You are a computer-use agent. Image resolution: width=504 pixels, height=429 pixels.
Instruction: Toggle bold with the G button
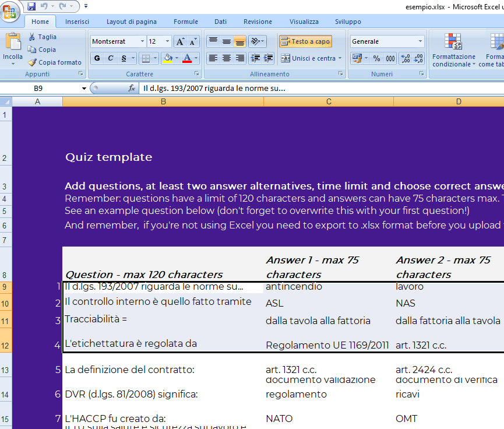97,59
